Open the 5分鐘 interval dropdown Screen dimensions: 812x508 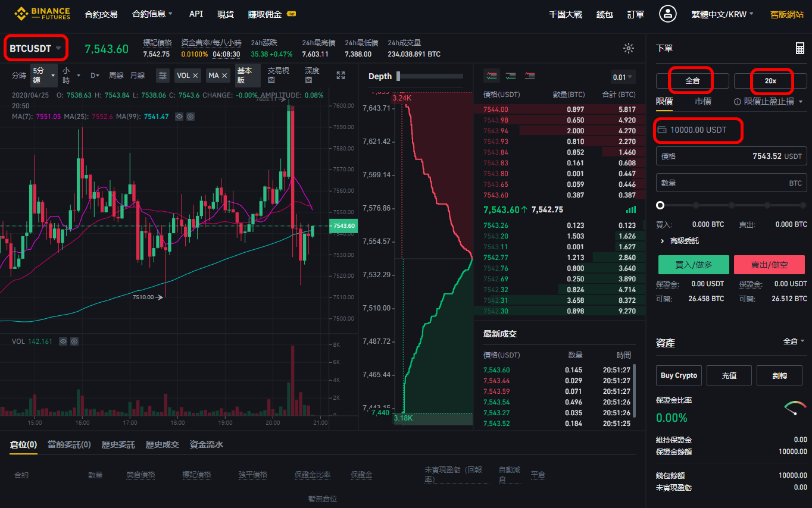(44, 76)
